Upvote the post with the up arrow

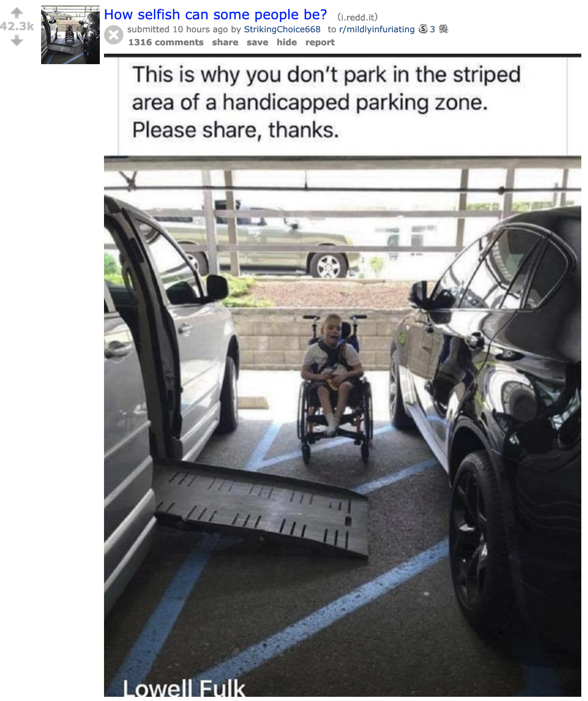pos(16,13)
